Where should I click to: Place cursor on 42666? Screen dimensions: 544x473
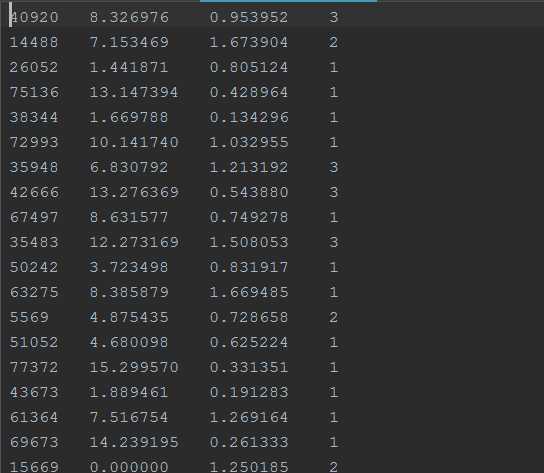coord(35,192)
